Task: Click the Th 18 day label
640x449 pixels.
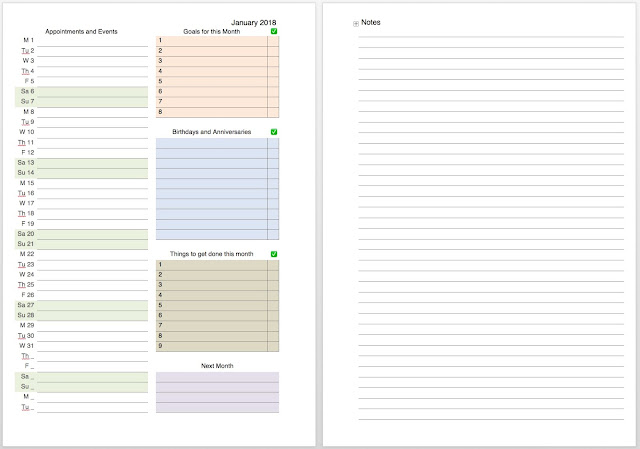Action: (26, 213)
